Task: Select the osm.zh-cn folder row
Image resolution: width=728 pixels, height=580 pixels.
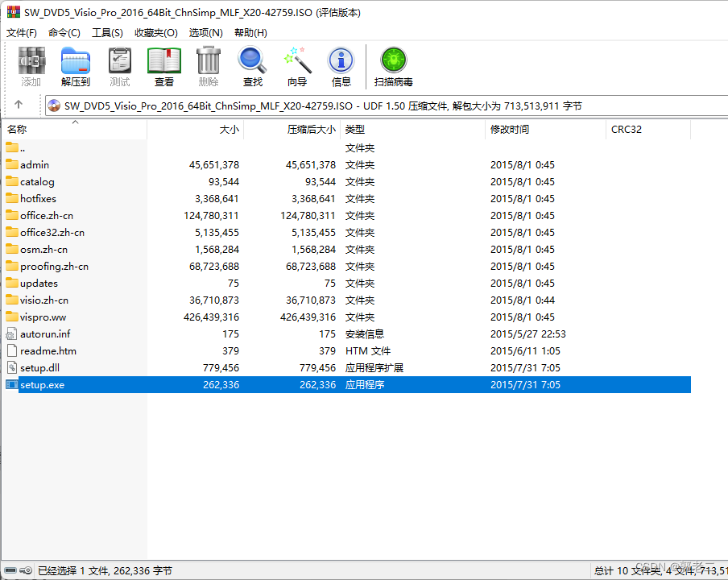Action: [347, 249]
